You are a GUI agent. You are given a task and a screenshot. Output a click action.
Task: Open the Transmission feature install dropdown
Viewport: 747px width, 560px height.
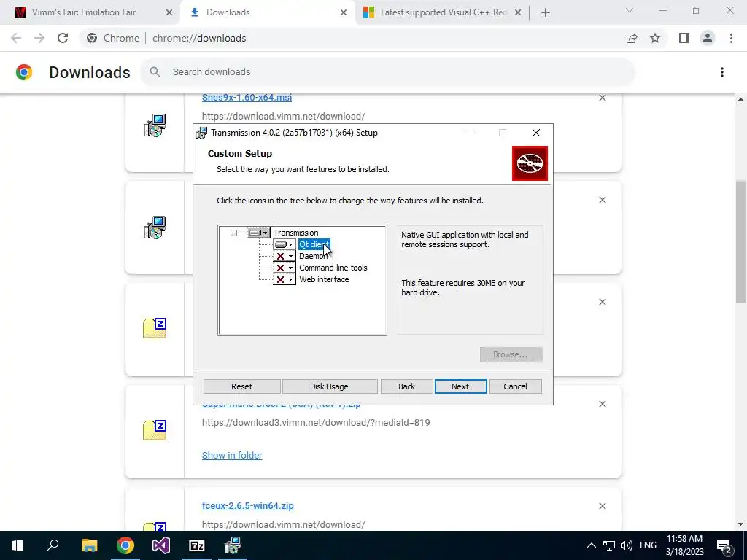click(259, 233)
